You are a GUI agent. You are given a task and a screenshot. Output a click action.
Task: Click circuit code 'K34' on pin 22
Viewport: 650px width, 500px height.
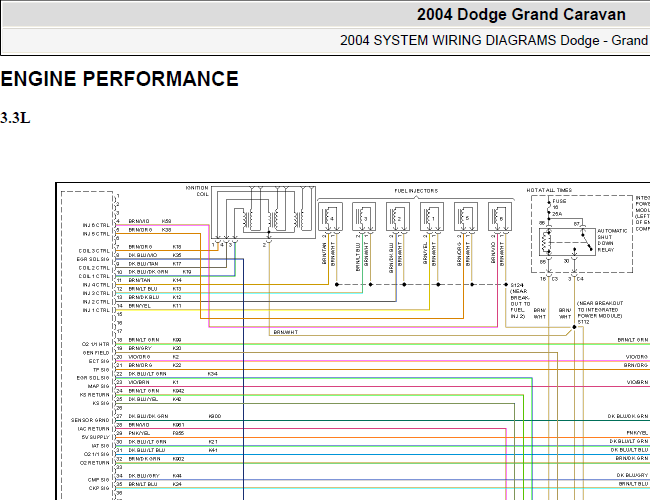click(213, 374)
